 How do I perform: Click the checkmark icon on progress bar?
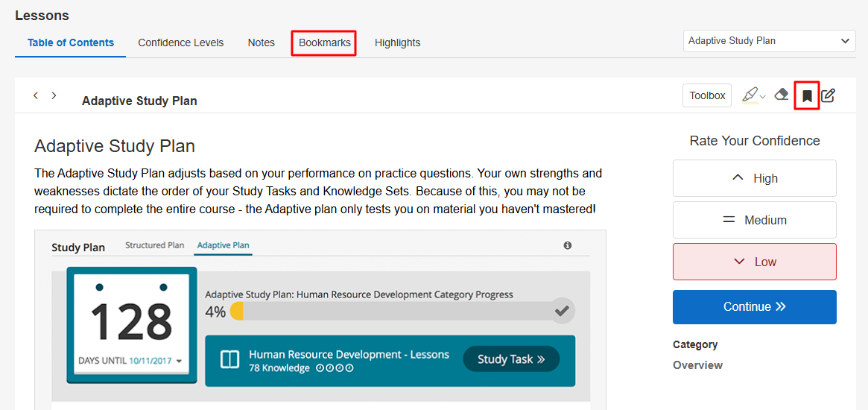(563, 311)
